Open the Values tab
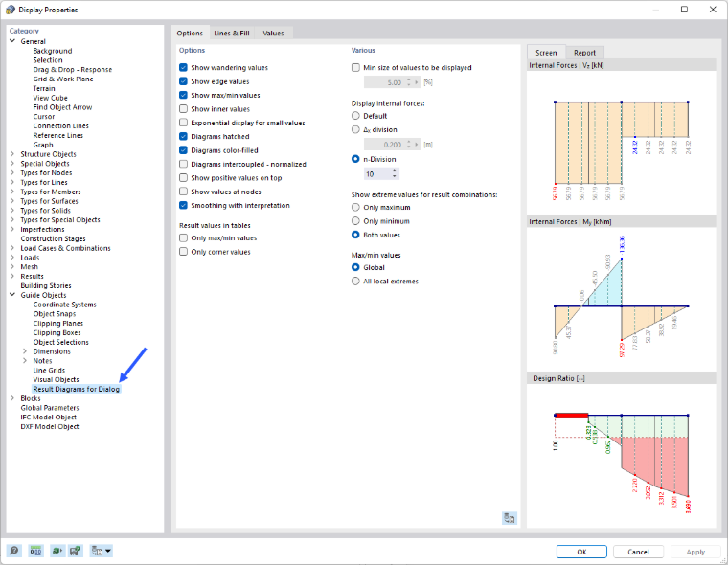The image size is (728, 565). coord(273,33)
